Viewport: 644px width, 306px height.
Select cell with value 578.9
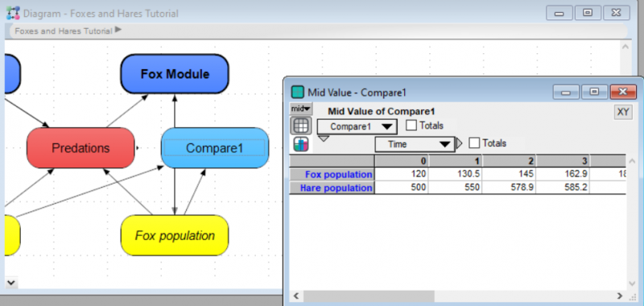pos(509,188)
